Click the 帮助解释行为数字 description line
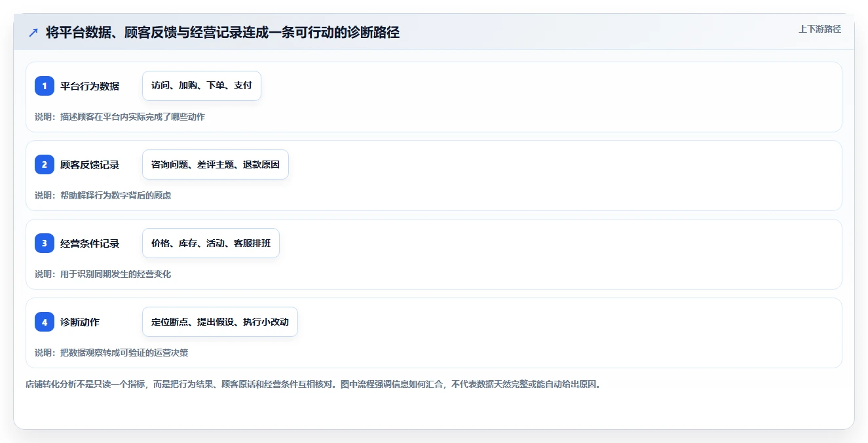The height and width of the screenshot is (443, 868). tap(103, 195)
